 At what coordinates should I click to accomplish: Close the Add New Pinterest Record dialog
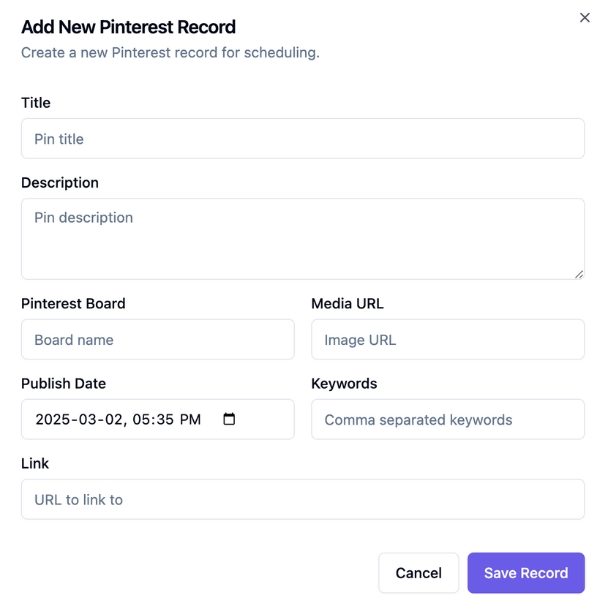(585, 18)
